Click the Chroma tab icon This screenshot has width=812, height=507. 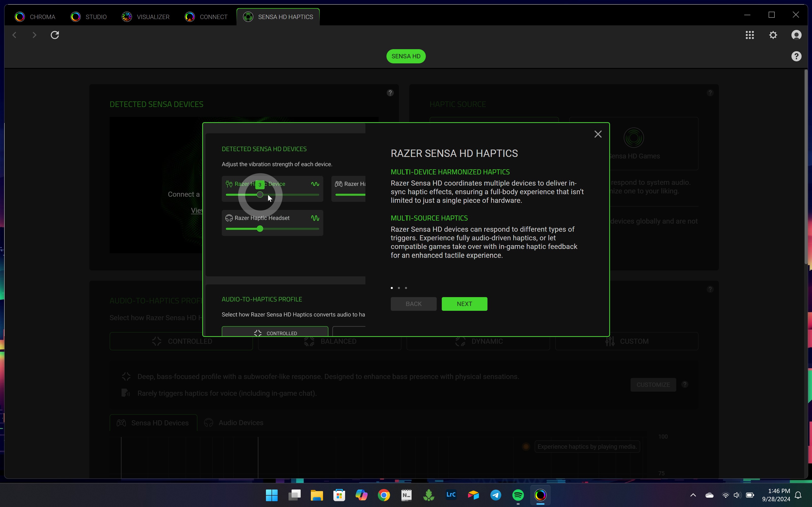(x=20, y=16)
